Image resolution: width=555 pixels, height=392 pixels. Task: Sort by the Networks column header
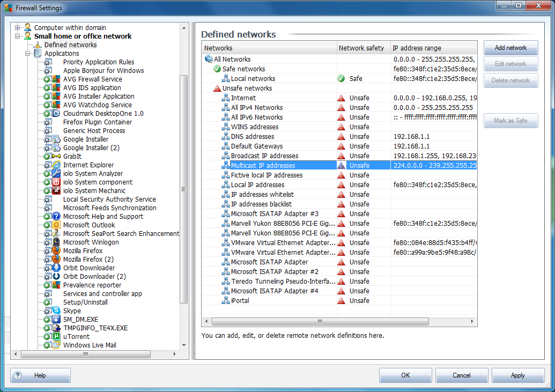269,48
